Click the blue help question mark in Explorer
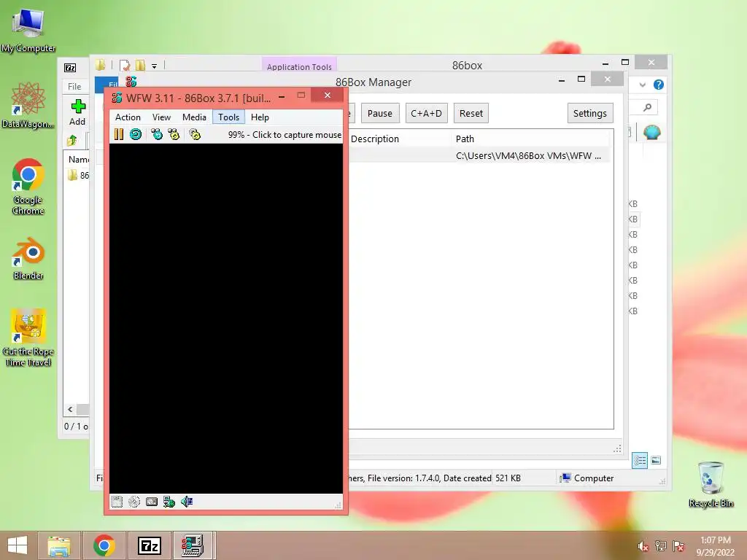Viewport: 747px width, 560px height. pyautogui.click(x=659, y=85)
